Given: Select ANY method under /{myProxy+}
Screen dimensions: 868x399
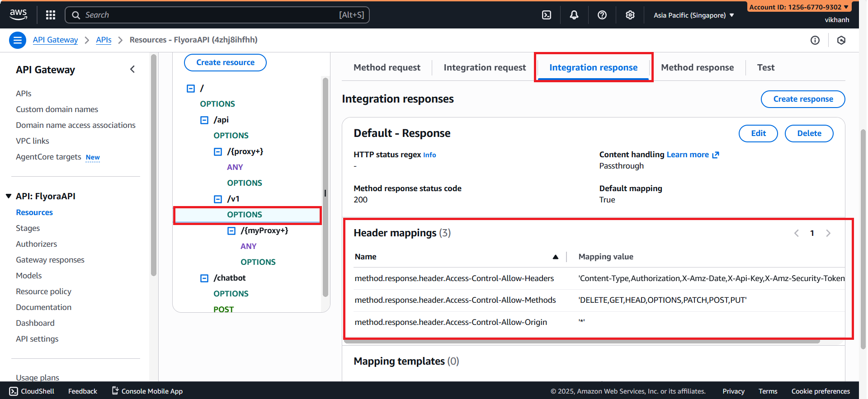Looking at the screenshot, I should pyautogui.click(x=249, y=246).
